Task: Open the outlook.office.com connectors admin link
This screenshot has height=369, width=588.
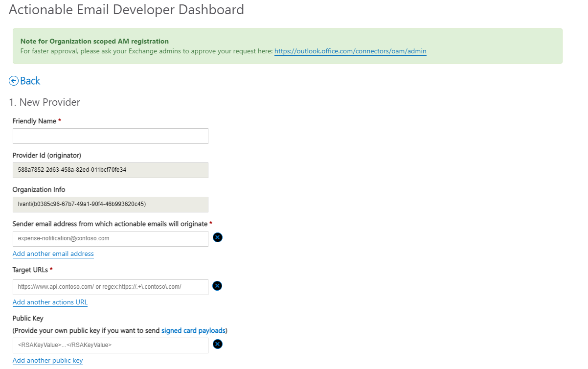Action: click(x=350, y=51)
